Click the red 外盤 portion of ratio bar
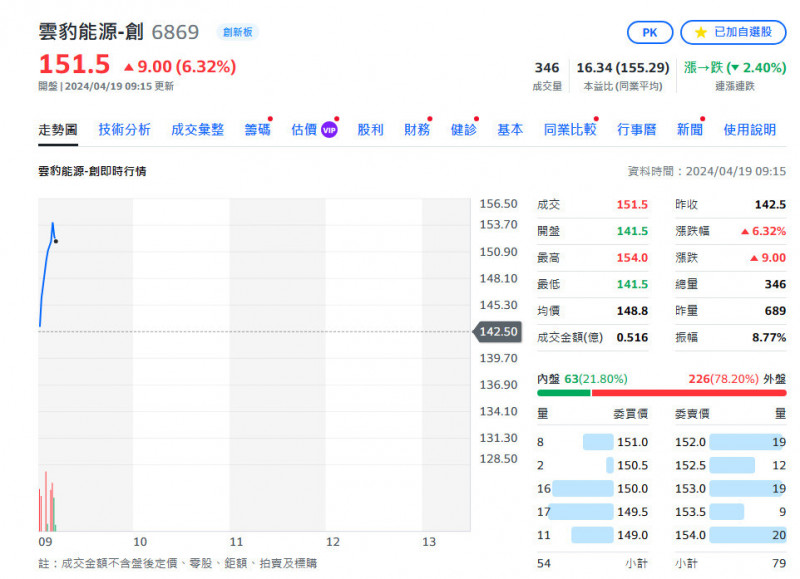 (x=688, y=393)
